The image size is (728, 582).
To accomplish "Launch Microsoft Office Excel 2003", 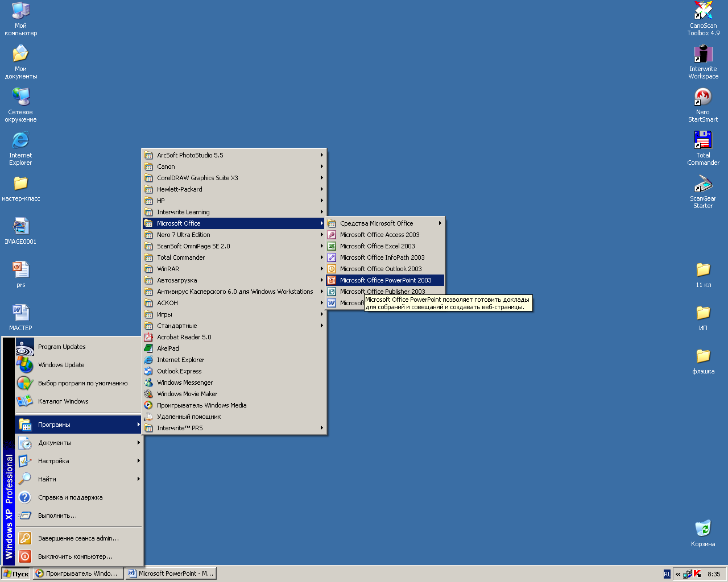I will click(x=384, y=246).
